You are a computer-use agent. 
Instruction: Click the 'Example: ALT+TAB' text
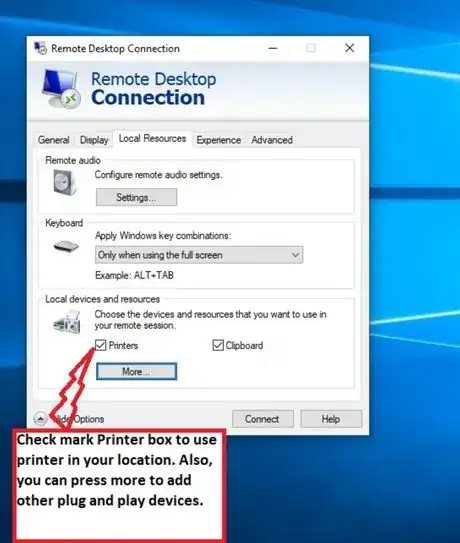pos(134,275)
